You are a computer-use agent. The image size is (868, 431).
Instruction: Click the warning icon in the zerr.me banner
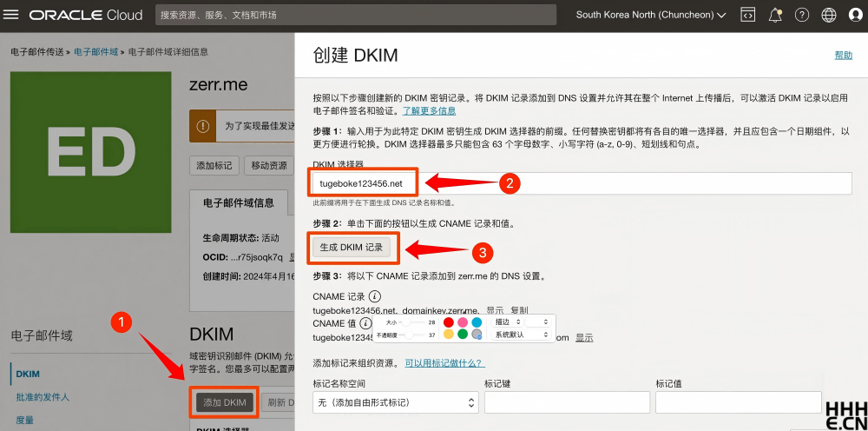203,126
